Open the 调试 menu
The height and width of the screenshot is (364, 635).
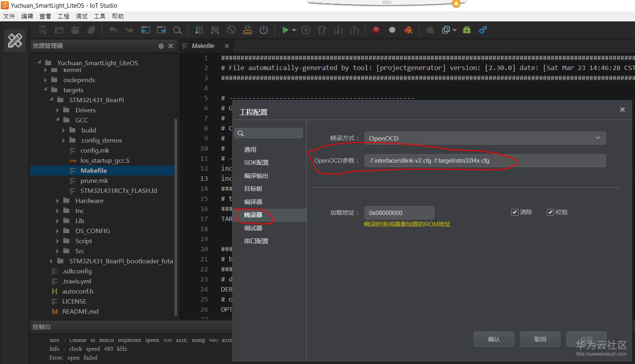pyautogui.click(x=81, y=16)
